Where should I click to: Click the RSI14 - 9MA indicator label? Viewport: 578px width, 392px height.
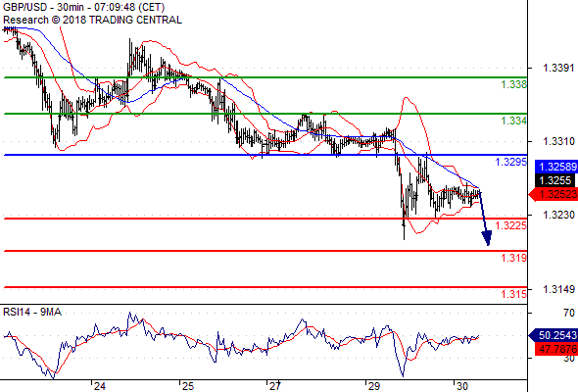(x=32, y=312)
